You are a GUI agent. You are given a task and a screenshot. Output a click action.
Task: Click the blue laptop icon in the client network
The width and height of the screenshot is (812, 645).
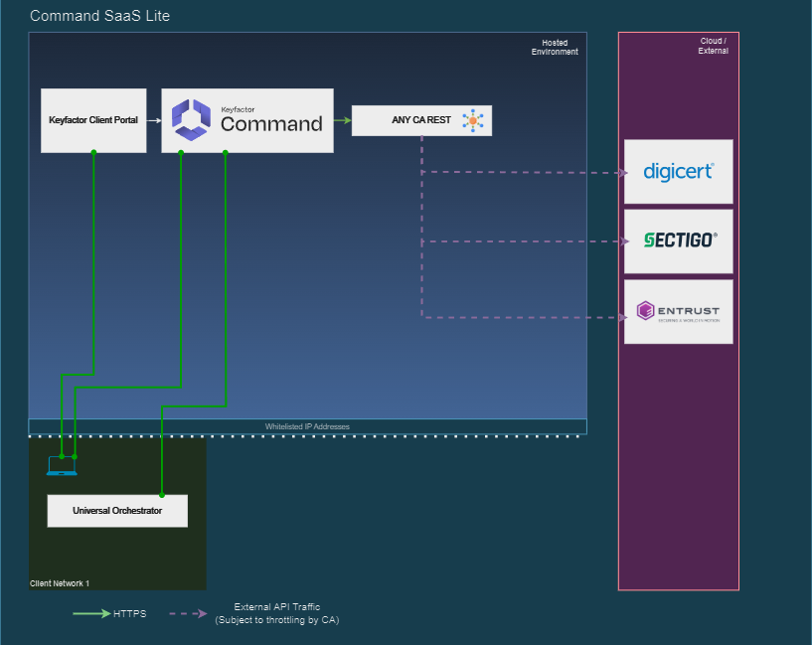point(62,465)
